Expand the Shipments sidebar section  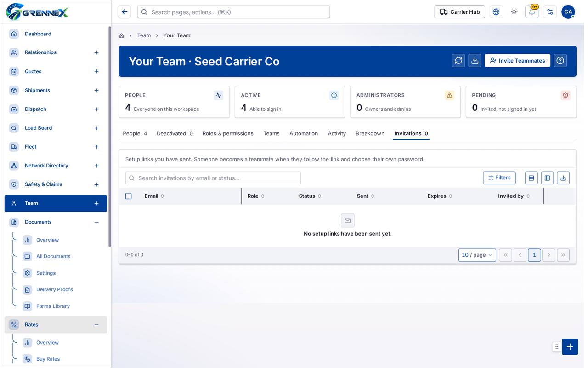click(96, 91)
